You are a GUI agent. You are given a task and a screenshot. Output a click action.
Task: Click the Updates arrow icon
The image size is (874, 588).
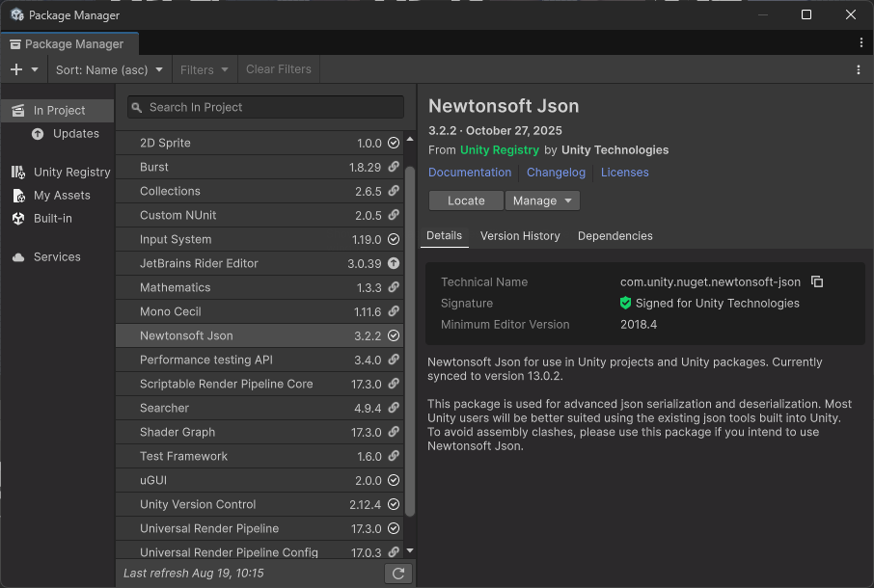[38, 134]
